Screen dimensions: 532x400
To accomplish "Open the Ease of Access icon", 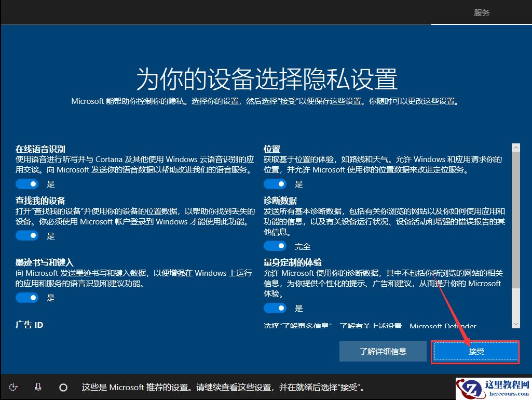I will (x=13, y=386).
